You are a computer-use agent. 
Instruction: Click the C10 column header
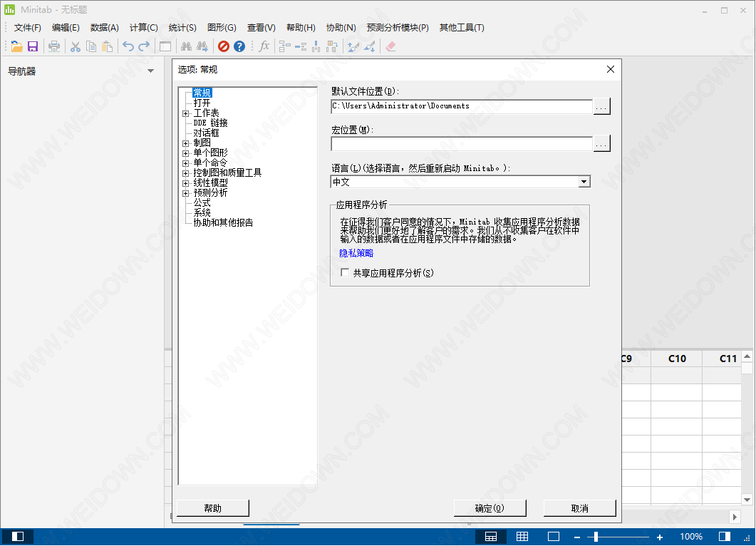pyautogui.click(x=677, y=359)
